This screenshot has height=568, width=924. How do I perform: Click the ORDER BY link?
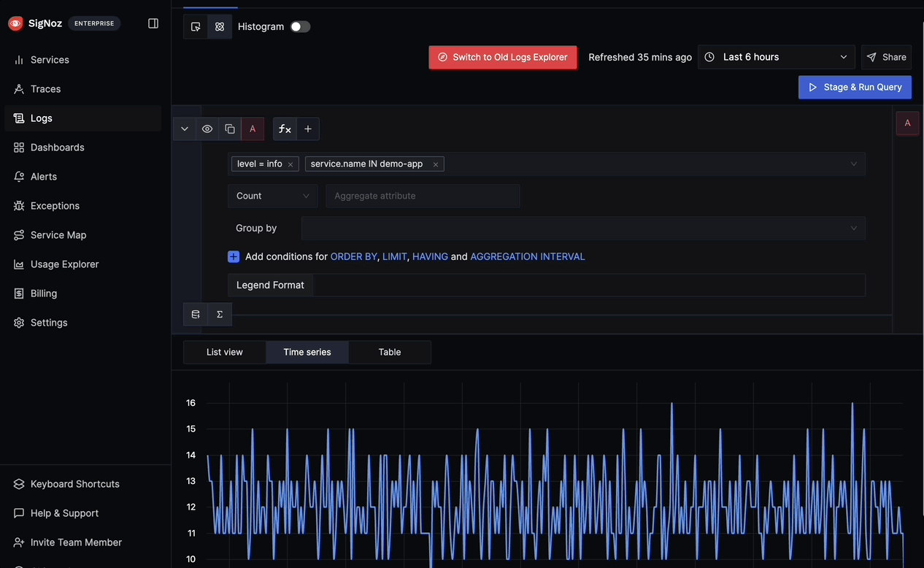pos(354,257)
